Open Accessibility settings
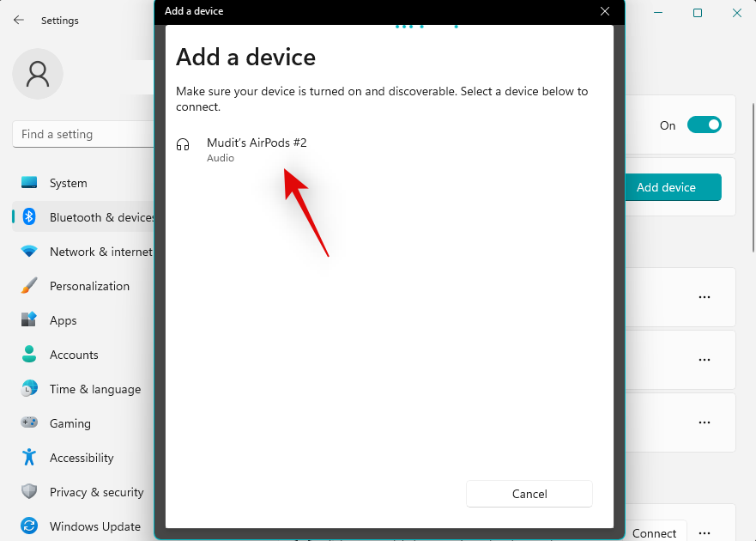 pyautogui.click(x=83, y=457)
